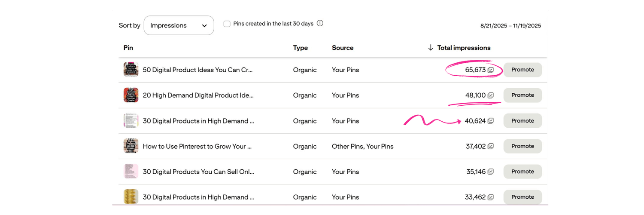The image size is (644, 215).
Task: Click the info icon beside the 30 days filter
Action: [320, 23]
